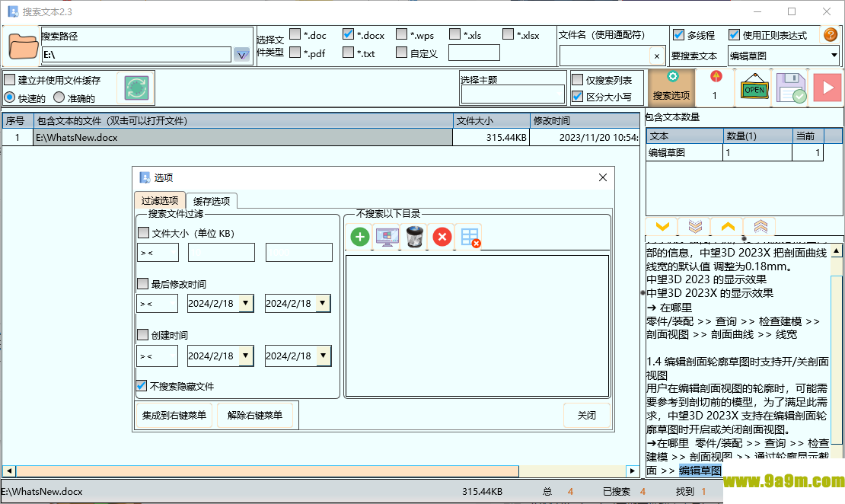Image resolution: width=845 pixels, height=504 pixels.
Task: Click the 解除右键菜单 button
Action: tap(255, 416)
